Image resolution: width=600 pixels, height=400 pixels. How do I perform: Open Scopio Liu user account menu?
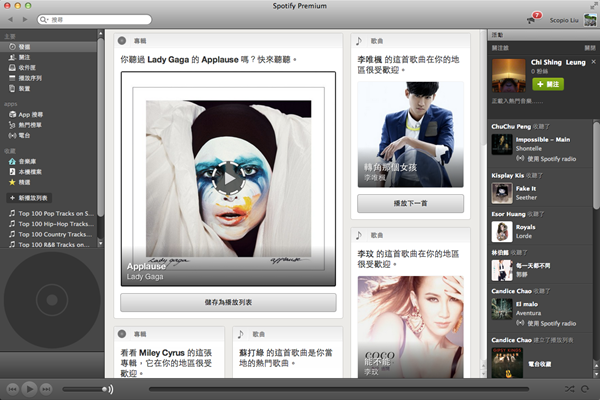565,19
